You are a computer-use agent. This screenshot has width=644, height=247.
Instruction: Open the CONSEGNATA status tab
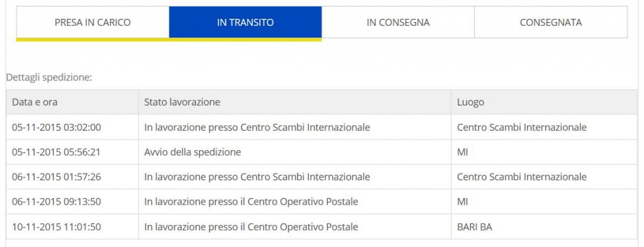click(x=551, y=22)
